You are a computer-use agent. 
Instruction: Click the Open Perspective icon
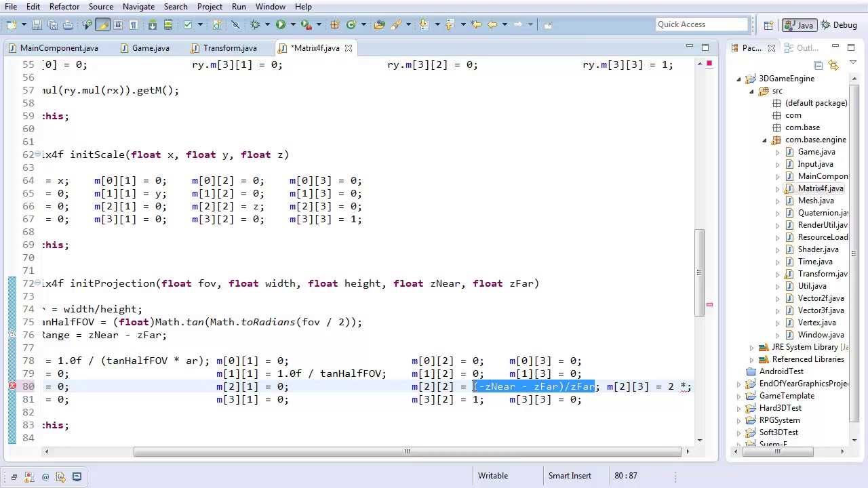[x=768, y=25]
